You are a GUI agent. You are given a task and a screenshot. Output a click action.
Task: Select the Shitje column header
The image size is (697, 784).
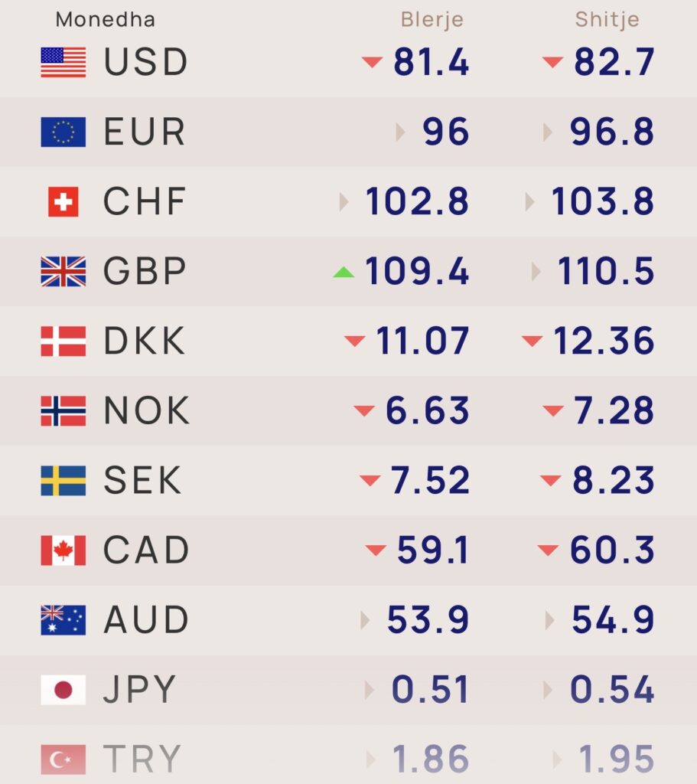click(x=607, y=19)
